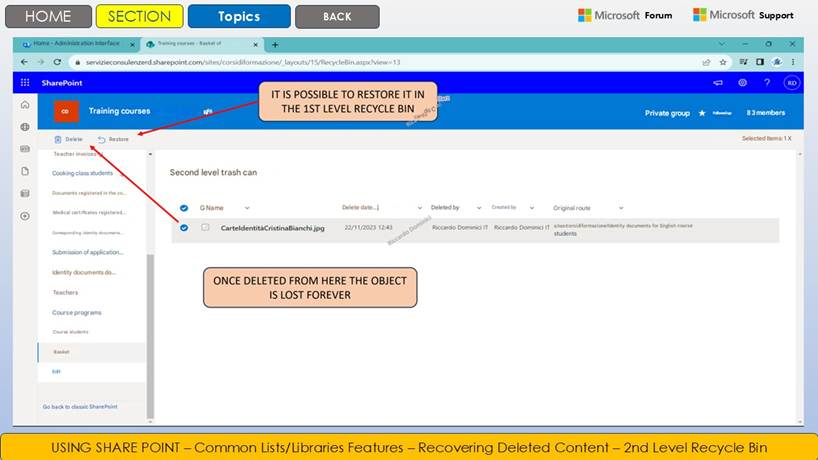Click the globe icon in left rail
The height and width of the screenshot is (460, 818).
tap(25, 127)
